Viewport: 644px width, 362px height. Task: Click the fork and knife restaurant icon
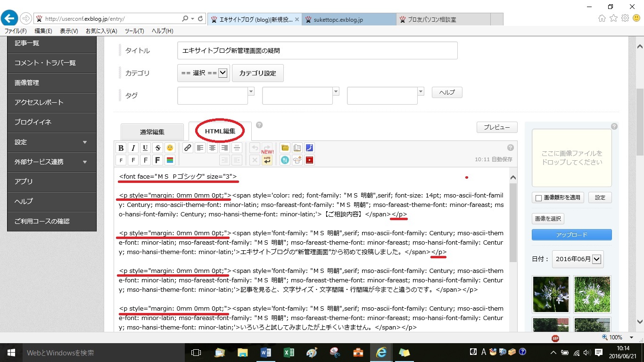point(285,160)
